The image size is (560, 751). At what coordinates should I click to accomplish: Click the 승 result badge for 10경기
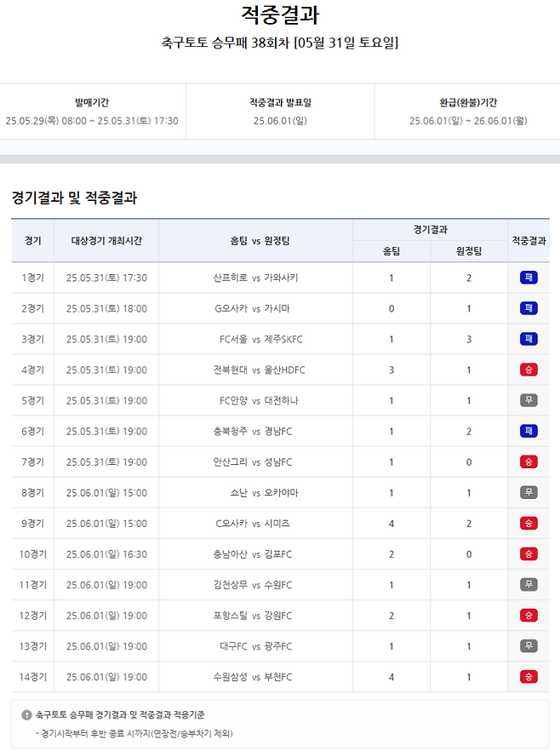click(529, 553)
